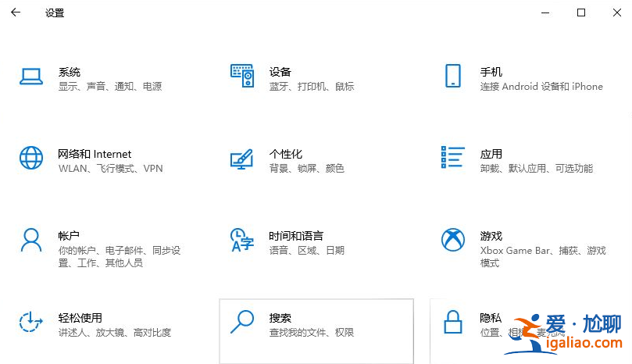The image size is (632, 364).
Task: Maximize the 设置 window
Action: tap(581, 12)
